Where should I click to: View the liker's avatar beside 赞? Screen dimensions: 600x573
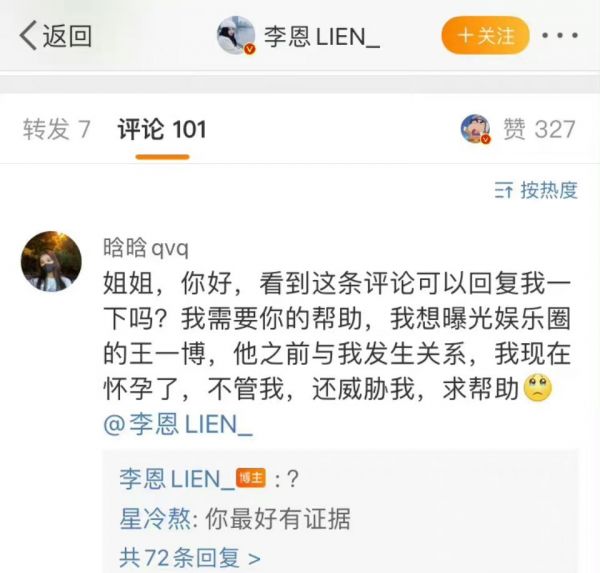[x=475, y=128]
